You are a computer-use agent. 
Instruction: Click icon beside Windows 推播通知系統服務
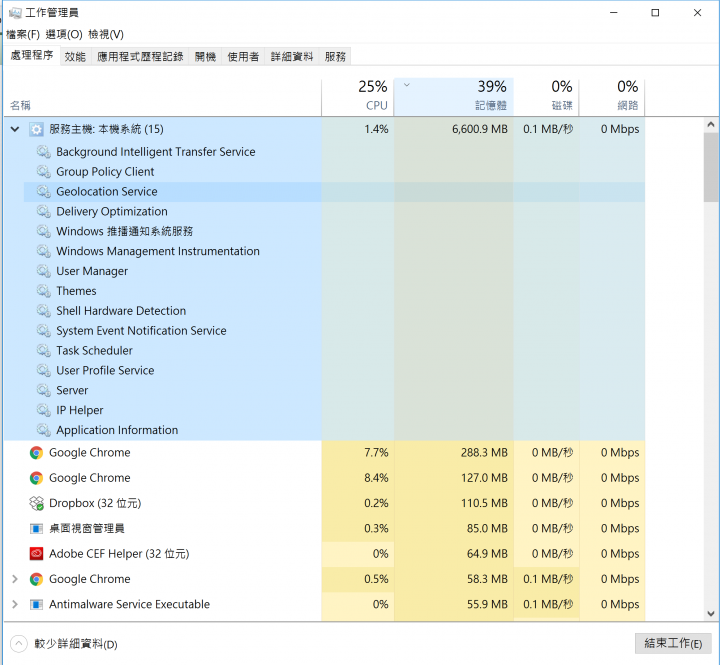point(44,231)
